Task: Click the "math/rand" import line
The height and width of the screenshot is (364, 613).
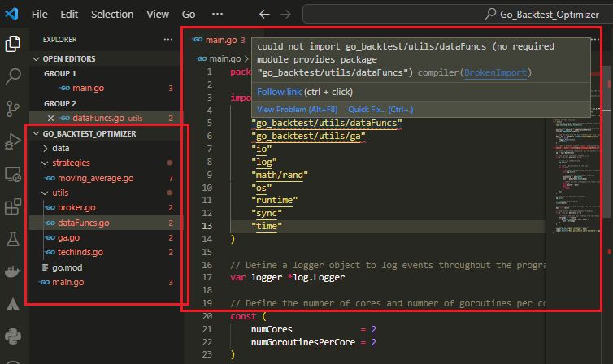Action: 279,175
